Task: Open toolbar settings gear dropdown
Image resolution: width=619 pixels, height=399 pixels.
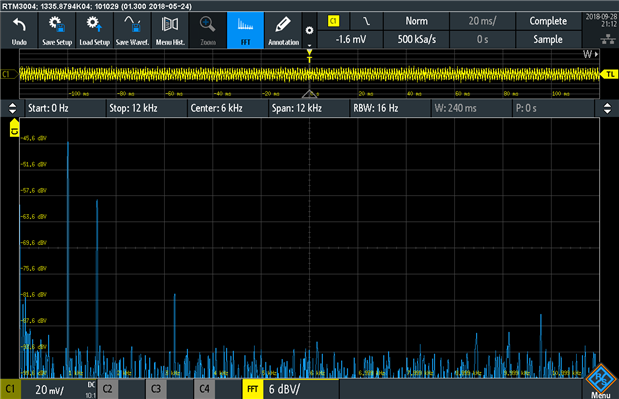Action: pos(310,30)
